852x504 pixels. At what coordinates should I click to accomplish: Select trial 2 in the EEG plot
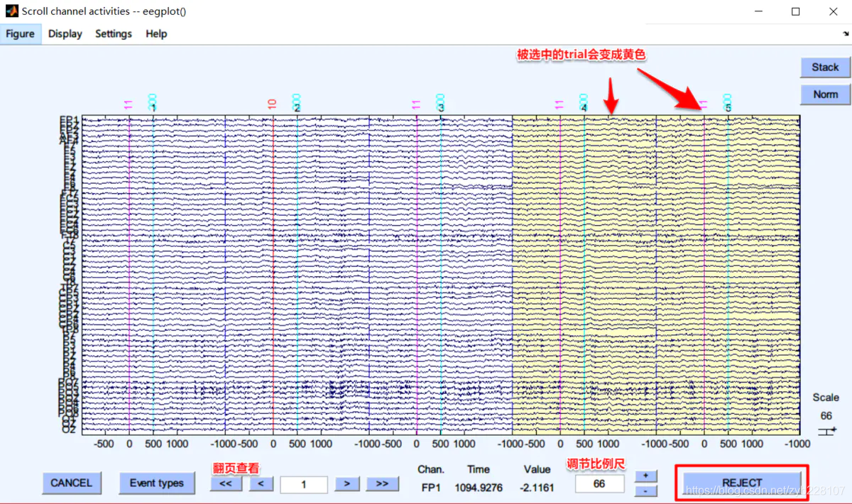click(x=297, y=275)
